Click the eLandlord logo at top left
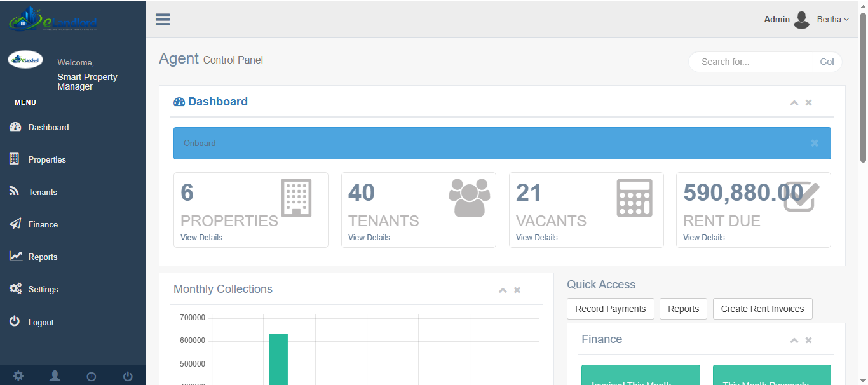Screen dimensions: 868x385 point(53,20)
